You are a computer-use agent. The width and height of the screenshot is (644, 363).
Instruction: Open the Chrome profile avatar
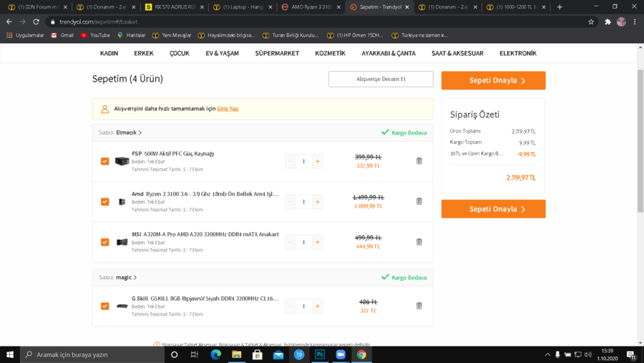621,21
